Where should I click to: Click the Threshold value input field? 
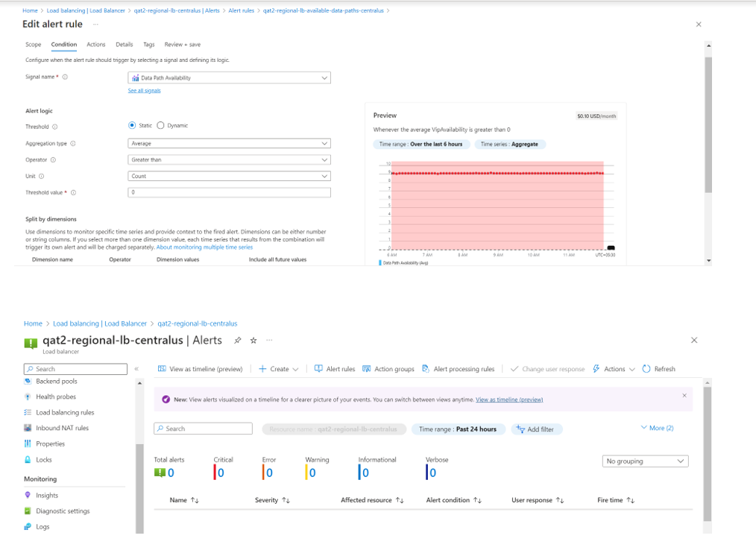[229, 192]
